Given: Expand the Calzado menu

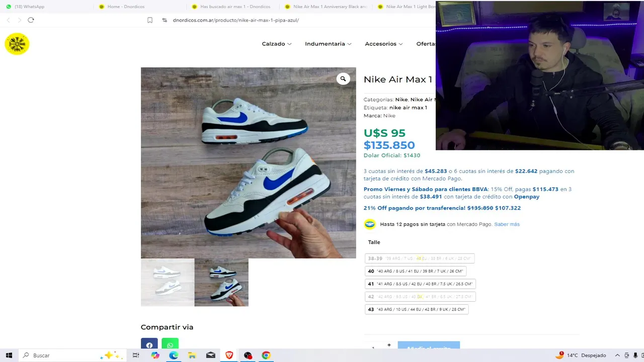Looking at the screenshot, I should point(276,44).
